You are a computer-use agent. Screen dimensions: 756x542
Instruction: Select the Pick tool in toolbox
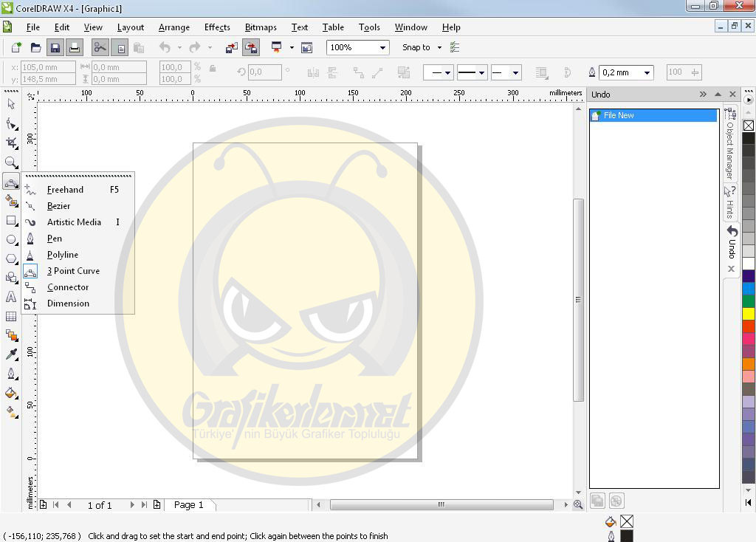click(11, 104)
